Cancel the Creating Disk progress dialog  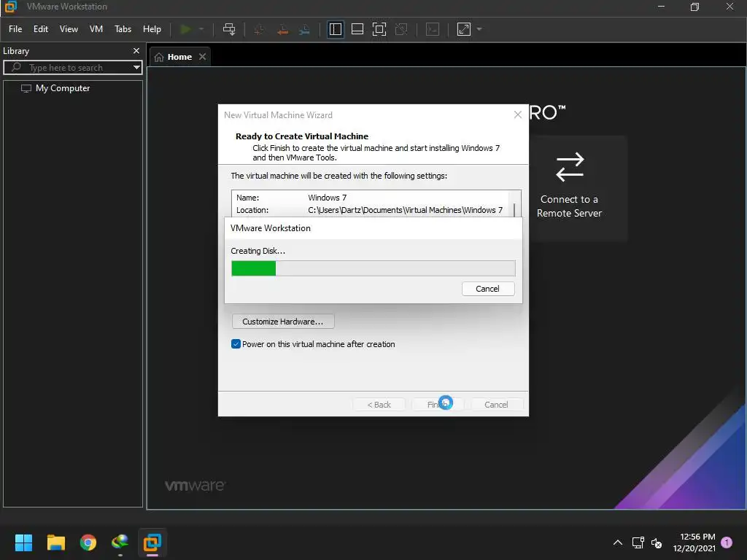tap(488, 289)
